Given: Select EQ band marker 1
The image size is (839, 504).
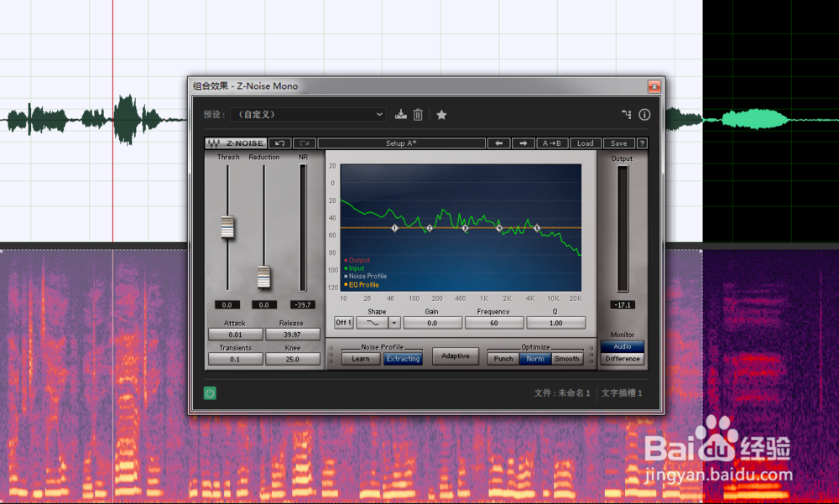Looking at the screenshot, I should [x=394, y=228].
